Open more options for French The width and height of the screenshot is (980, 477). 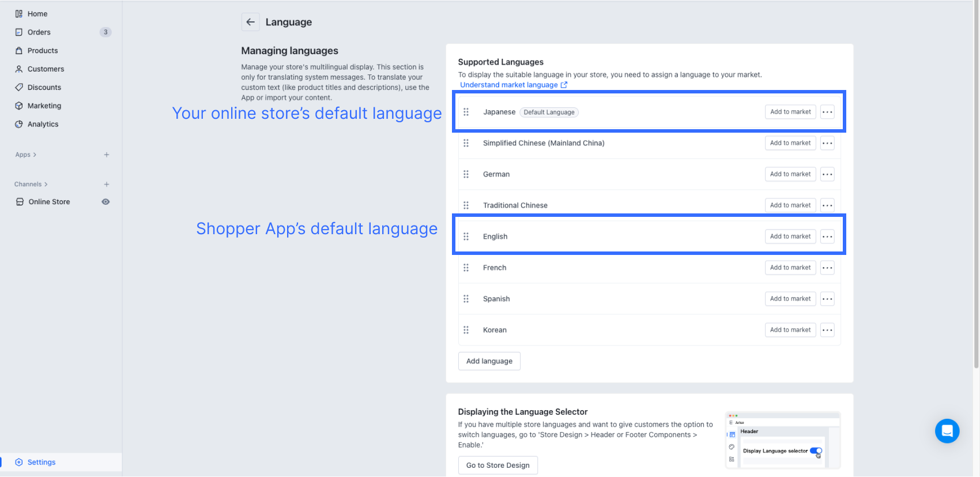click(827, 268)
